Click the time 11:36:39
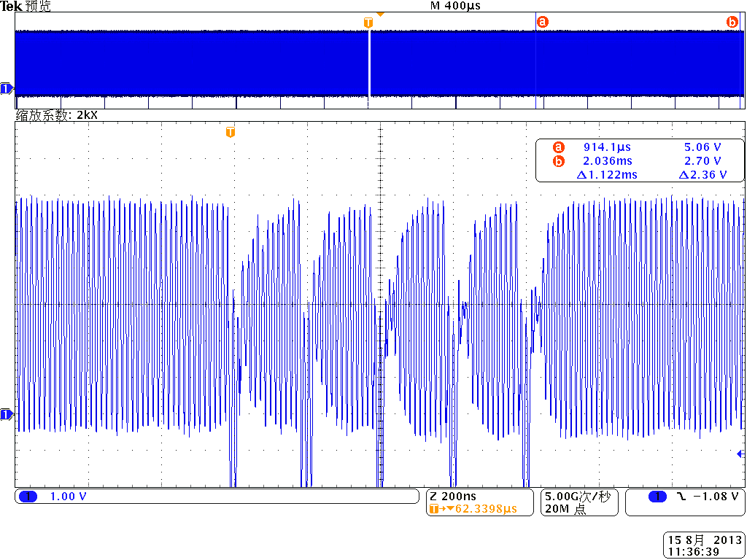The image size is (747, 560). [693, 551]
